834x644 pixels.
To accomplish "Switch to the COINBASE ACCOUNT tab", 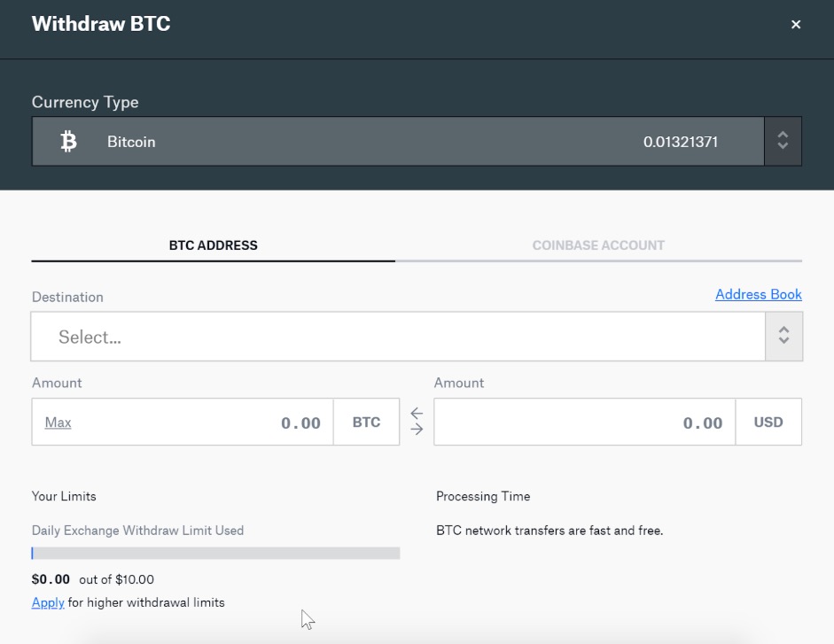I will [598, 245].
